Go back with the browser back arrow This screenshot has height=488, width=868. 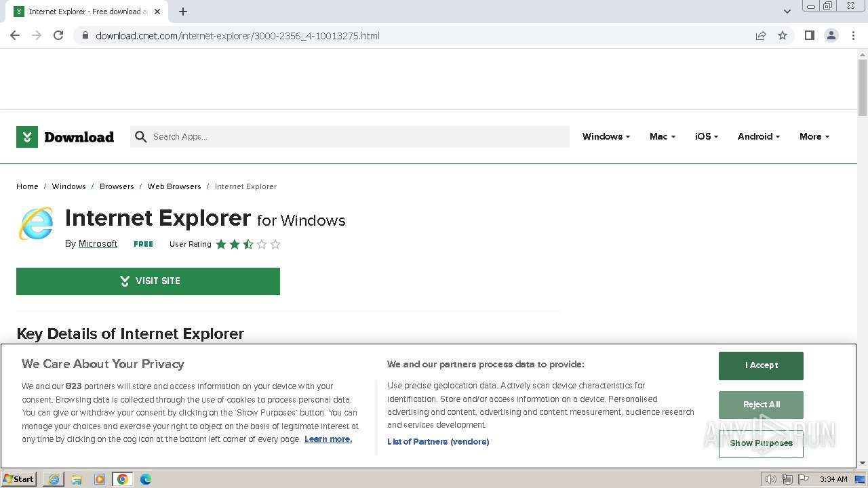15,35
